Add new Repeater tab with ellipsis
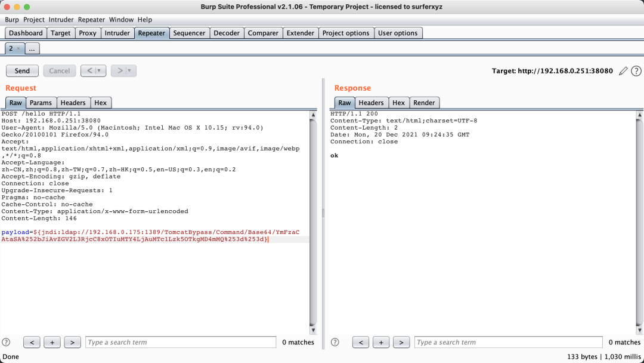The width and height of the screenshot is (644, 363). coord(32,48)
